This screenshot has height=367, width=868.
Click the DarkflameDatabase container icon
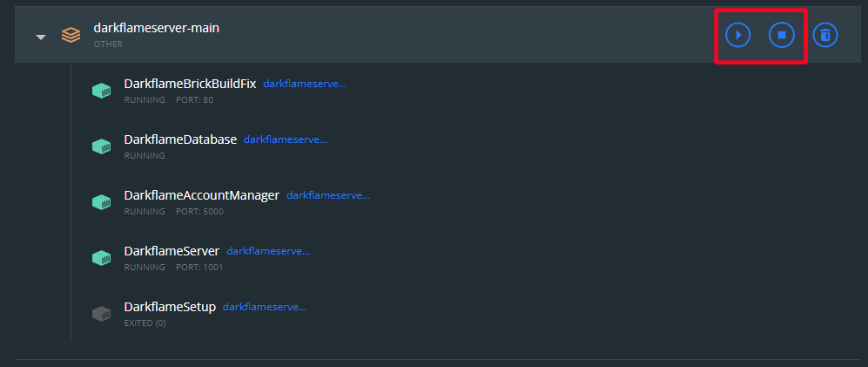tap(102, 146)
